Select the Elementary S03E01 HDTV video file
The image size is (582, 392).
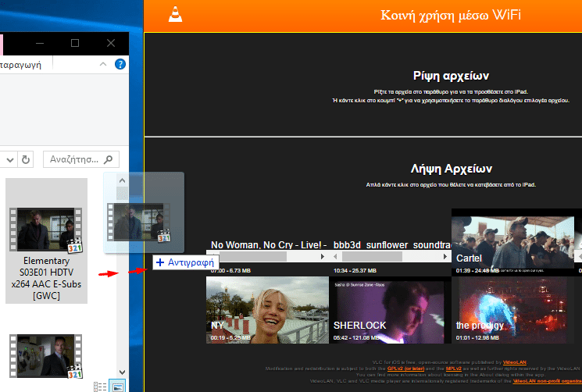click(46, 241)
